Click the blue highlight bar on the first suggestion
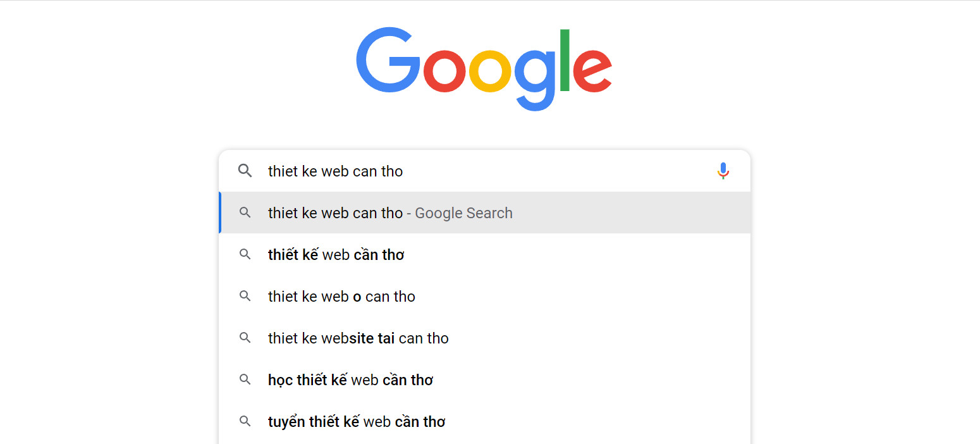 point(220,213)
